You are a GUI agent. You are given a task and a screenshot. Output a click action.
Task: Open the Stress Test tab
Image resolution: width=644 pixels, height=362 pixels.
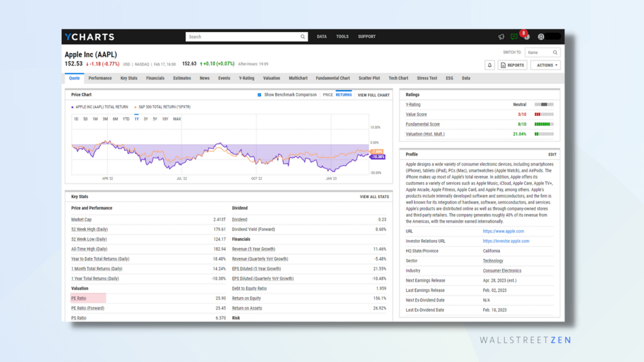point(427,78)
